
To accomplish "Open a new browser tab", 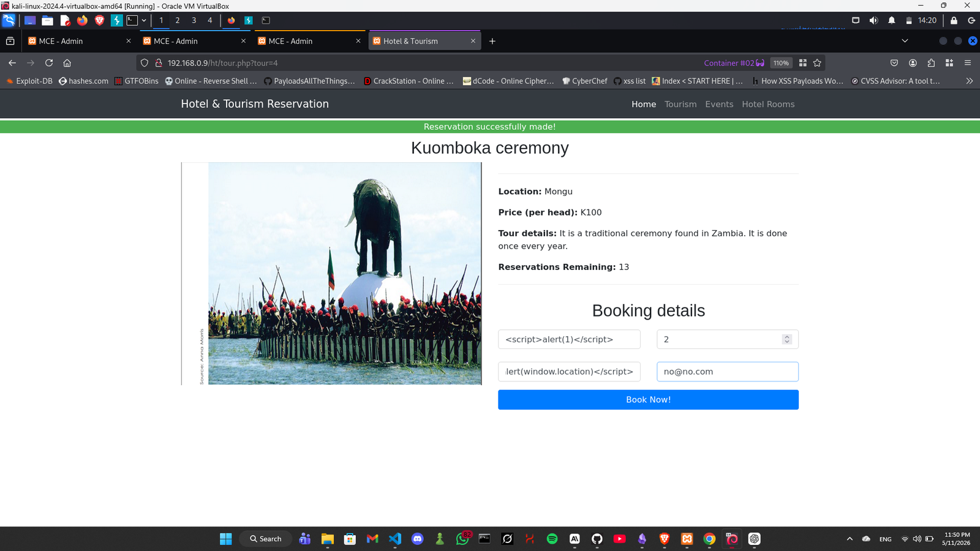I will click(492, 41).
